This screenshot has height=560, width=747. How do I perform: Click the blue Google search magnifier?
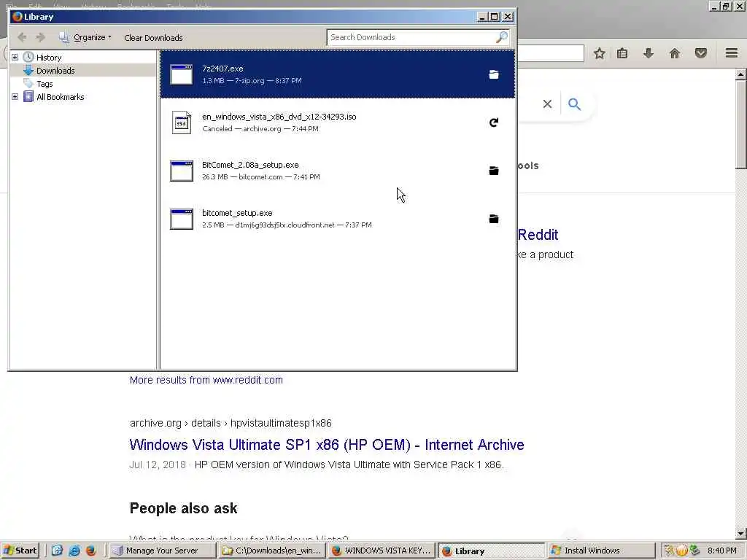pos(575,104)
